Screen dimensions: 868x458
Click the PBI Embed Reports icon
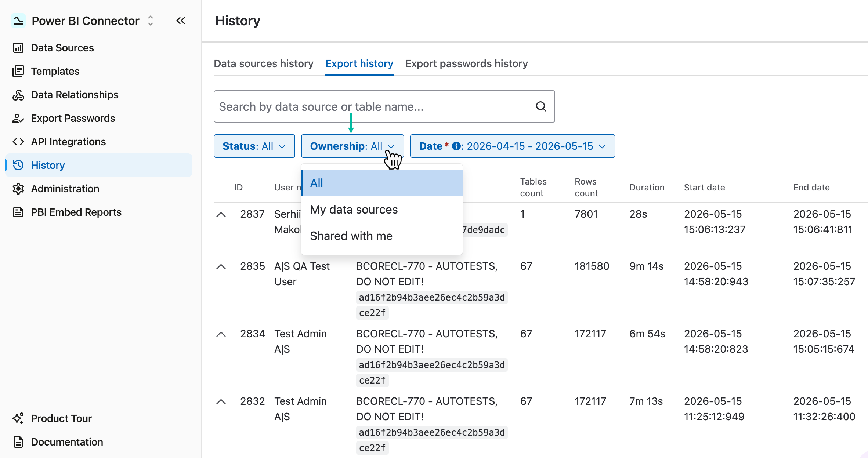pyautogui.click(x=18, y=212)
